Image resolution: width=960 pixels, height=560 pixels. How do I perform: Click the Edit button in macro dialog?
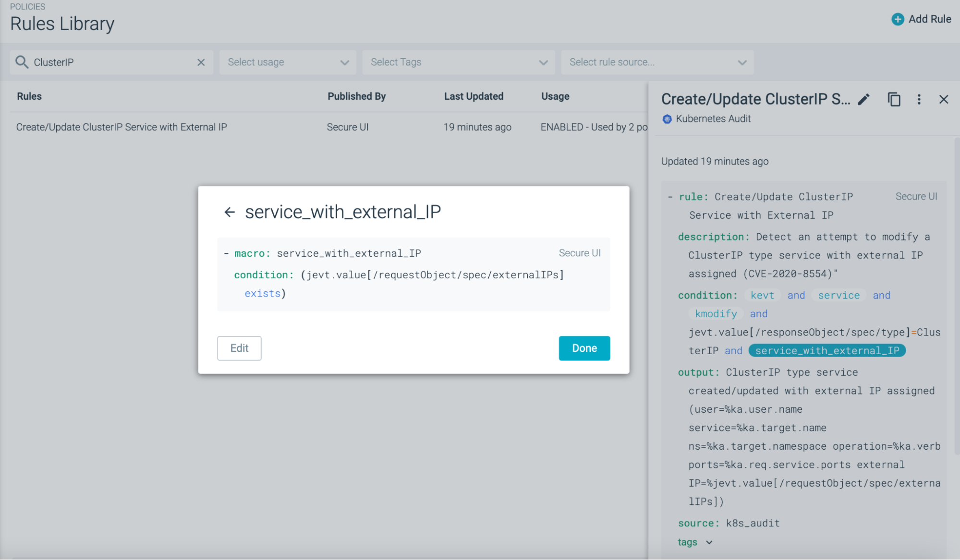(x=239, y=348)
